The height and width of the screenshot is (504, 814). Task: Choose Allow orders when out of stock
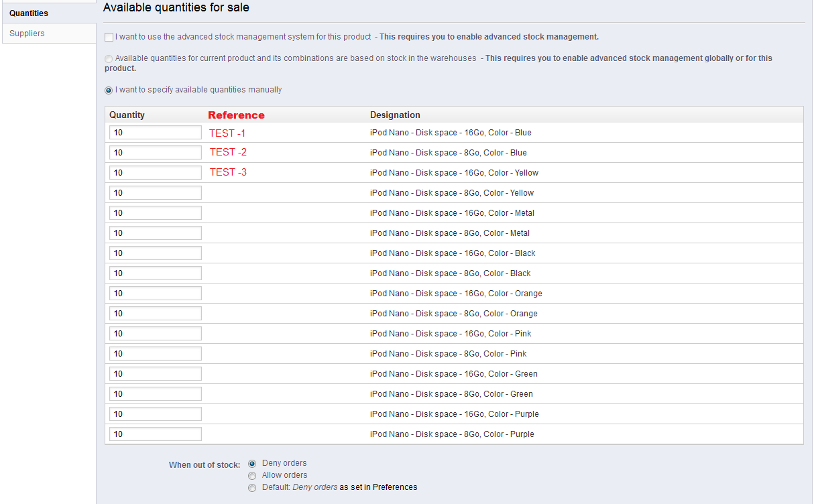(252, 476)
